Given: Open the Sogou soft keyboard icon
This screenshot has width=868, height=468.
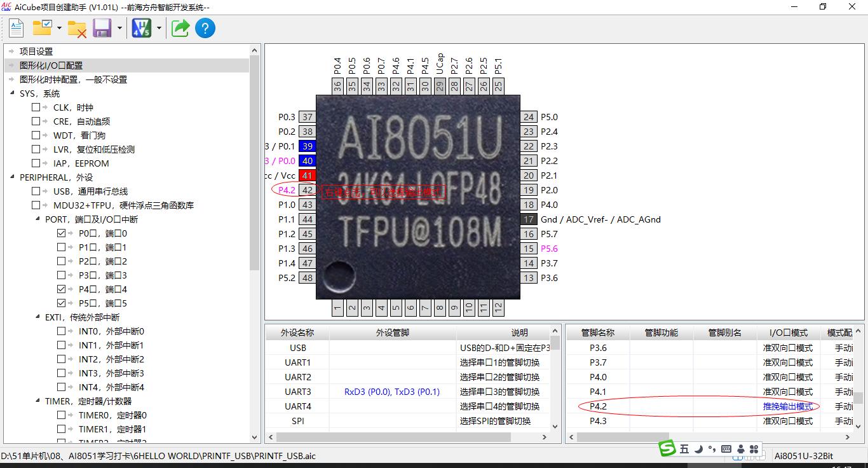Looking at the screenshot, I should pyautogui.click(x=726, y=449).
